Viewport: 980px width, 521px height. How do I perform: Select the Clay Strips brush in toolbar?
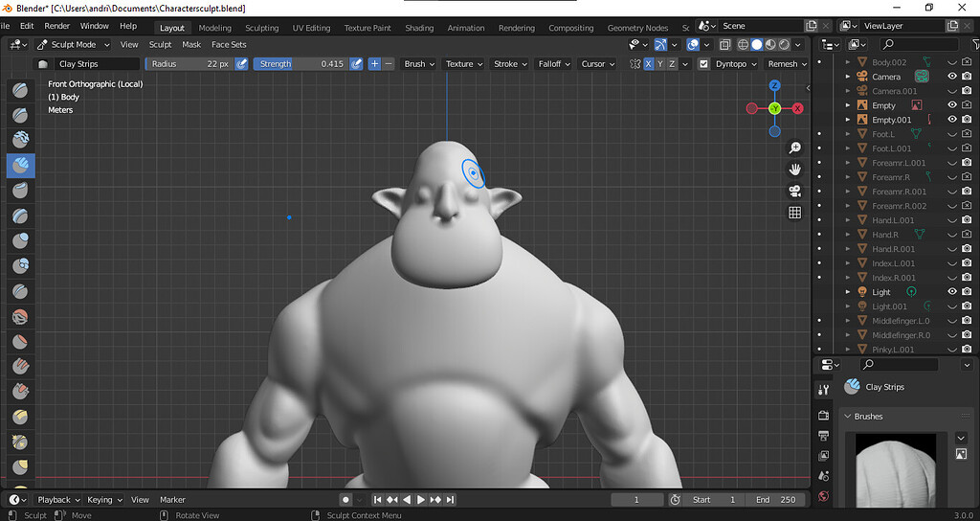click(x=20, y=166)
